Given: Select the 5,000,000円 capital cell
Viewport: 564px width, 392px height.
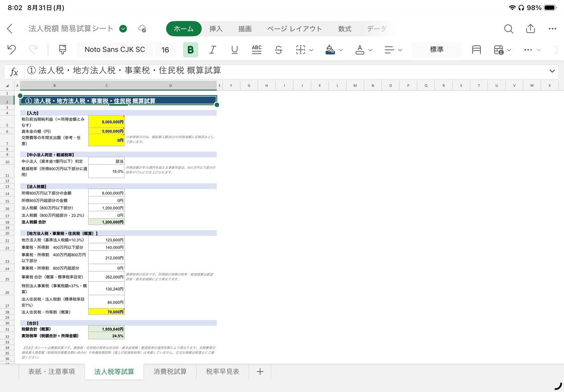Looking at the screenshot, I should tap(106, 131).
